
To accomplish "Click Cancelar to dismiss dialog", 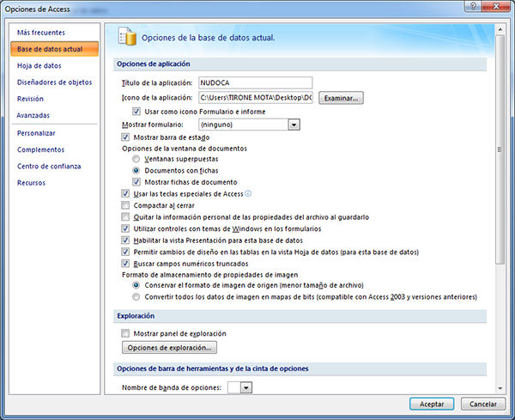I will (482, 404).
